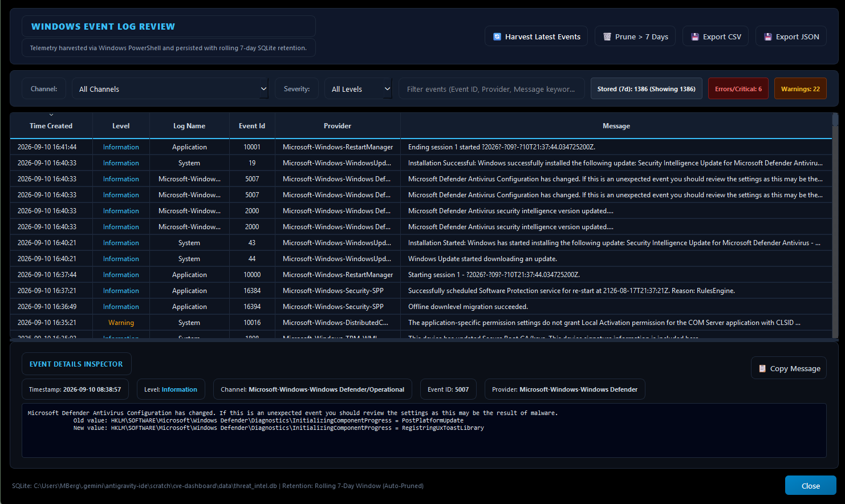
Task: Click the save icon on Export CSV
Action: tap(695, 36)
